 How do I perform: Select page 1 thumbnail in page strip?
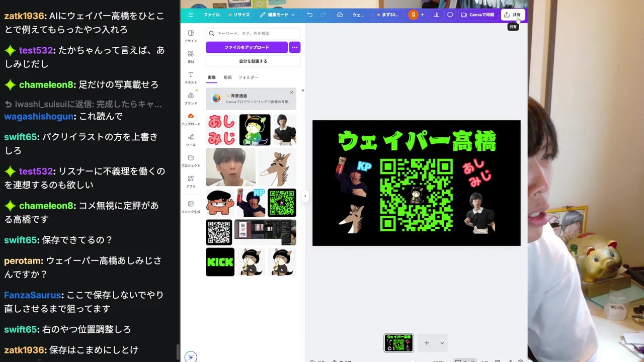[x=398, y=343]
